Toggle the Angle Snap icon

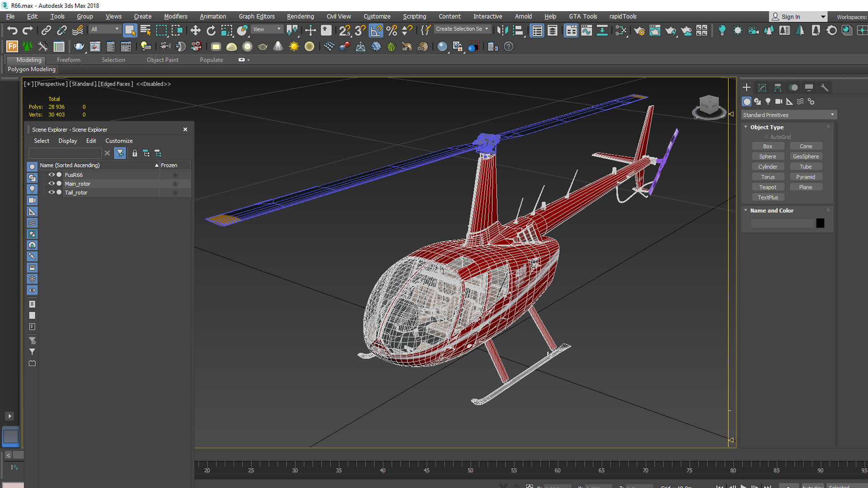point(376,30)
